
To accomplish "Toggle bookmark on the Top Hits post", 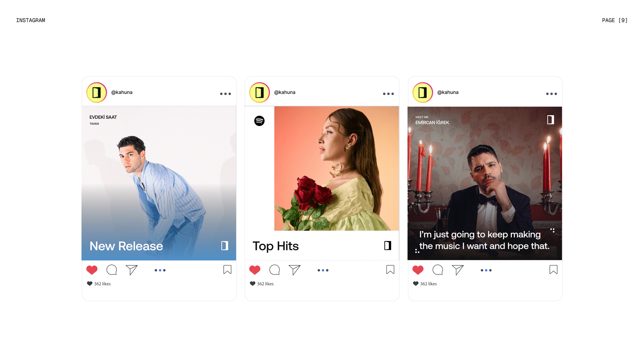I will 390,270.
